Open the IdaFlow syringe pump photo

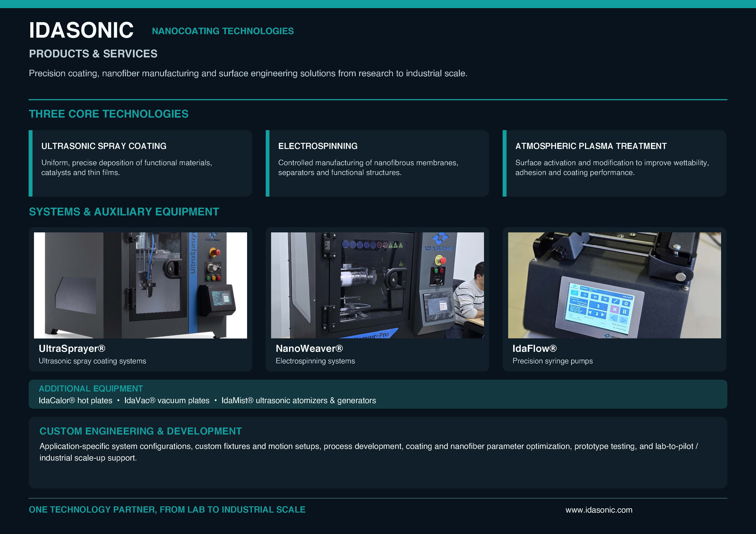[x=614, y=285]
